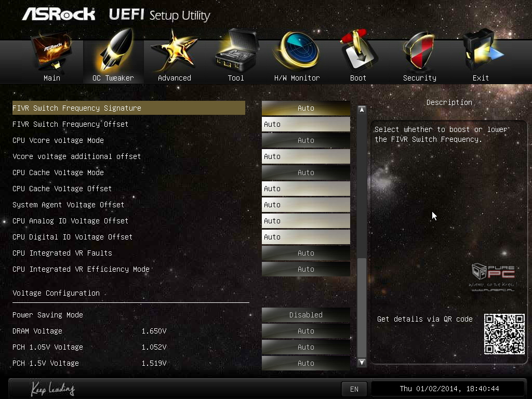Select CPU Analog IO Voltage Offset label
This screenshot has width=532, height=399.
point(70,221)
